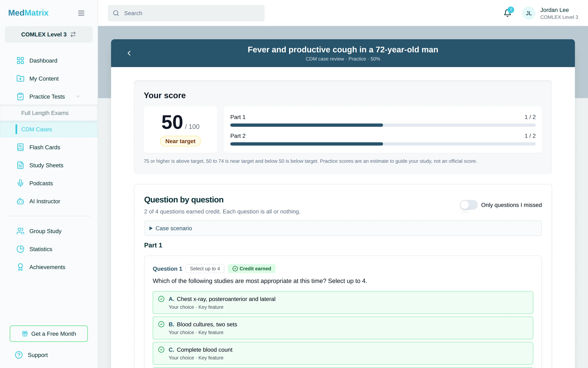Select Full Length Exams submenu item
Image resolution: width=588 pixels, height=368 pixels.
[49, 113]
